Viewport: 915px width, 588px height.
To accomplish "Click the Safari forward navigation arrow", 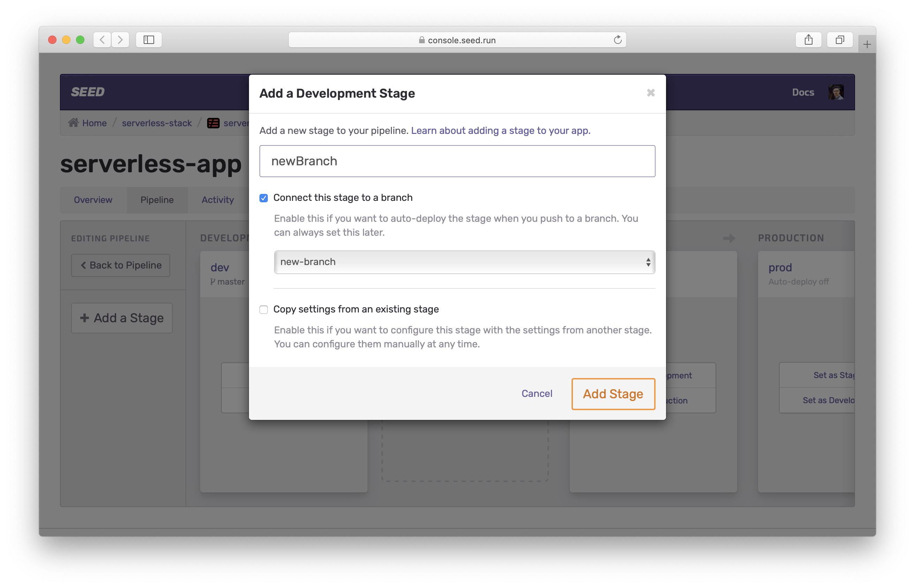I will click(120, 40).
